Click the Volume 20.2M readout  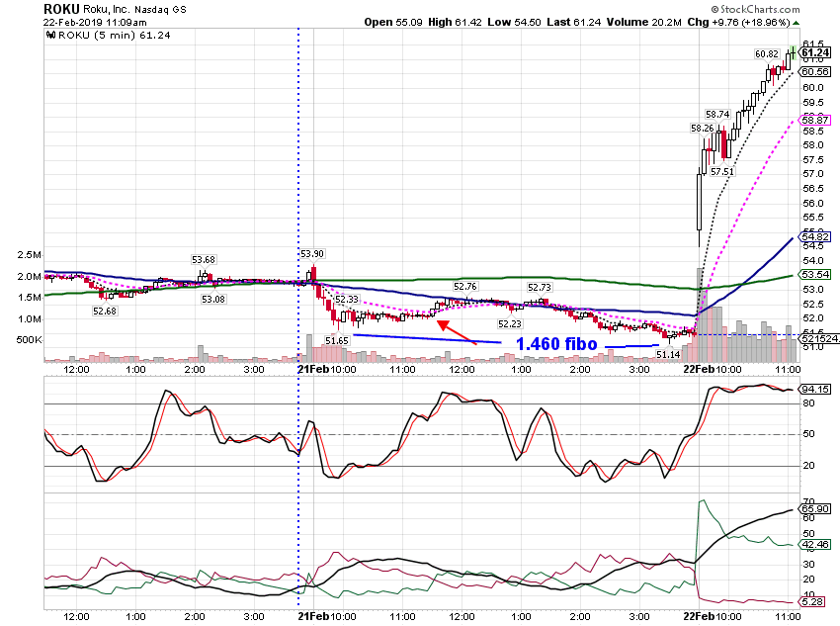644,23
